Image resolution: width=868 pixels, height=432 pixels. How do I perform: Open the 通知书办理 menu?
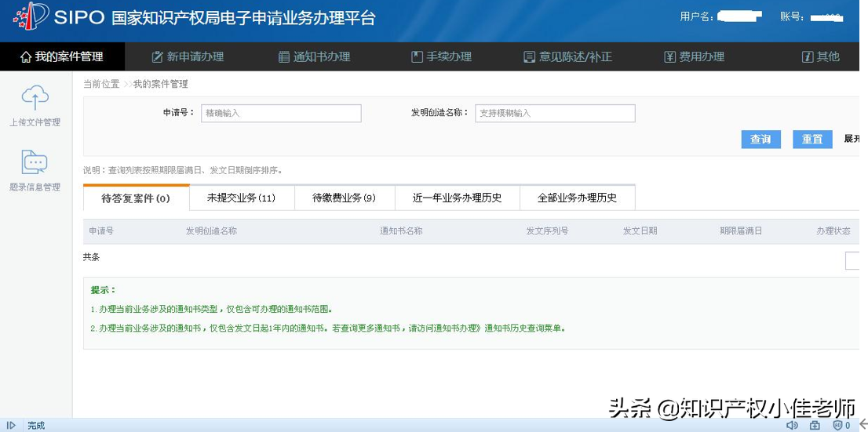(314, 56)
